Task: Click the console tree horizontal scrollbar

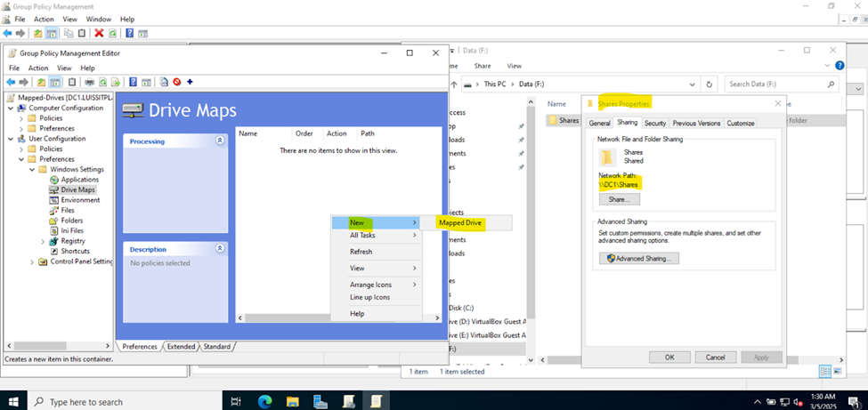Action: click(x=58, y=346)
